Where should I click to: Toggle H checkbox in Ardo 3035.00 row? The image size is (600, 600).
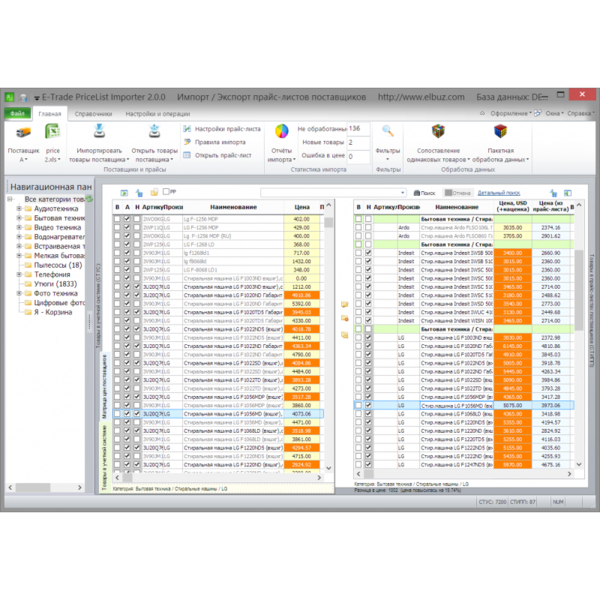[368, 227]
